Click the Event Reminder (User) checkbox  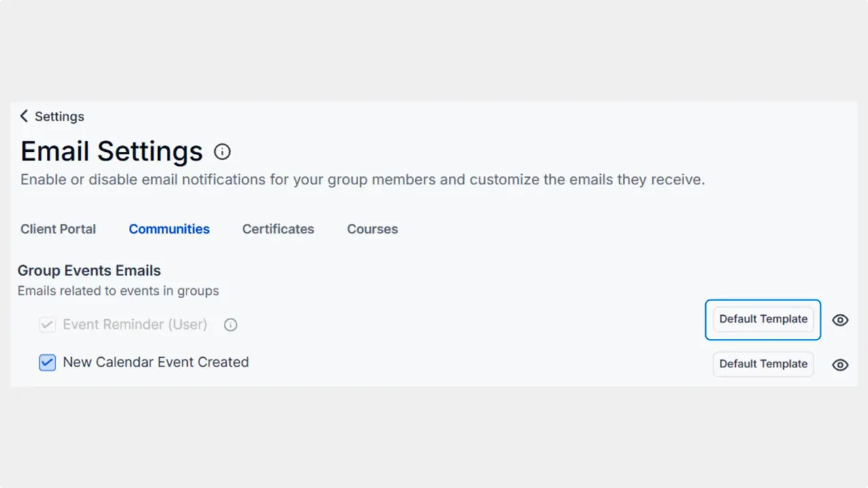click(47, 325)
